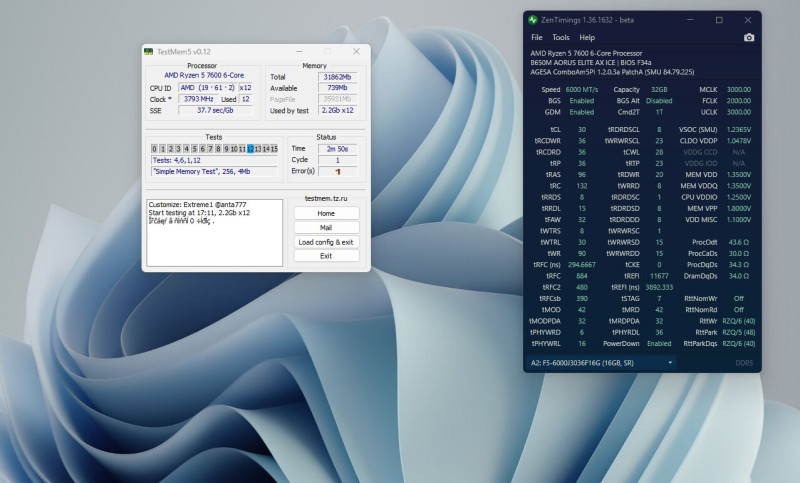Click the MCLK value 3000.00
Viewport: 800px width, 483px height.
[x=738, y=89]
